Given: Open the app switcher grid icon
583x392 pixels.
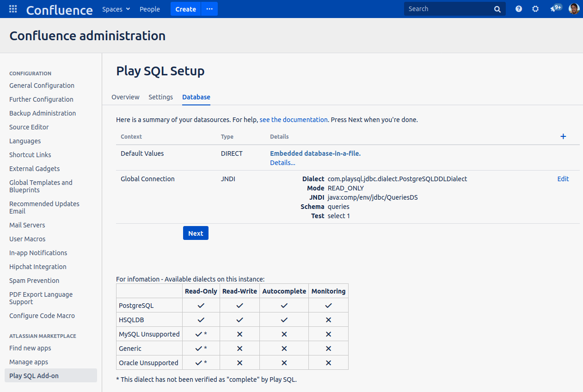Looking at the screenshot, I should pos(13,9).
